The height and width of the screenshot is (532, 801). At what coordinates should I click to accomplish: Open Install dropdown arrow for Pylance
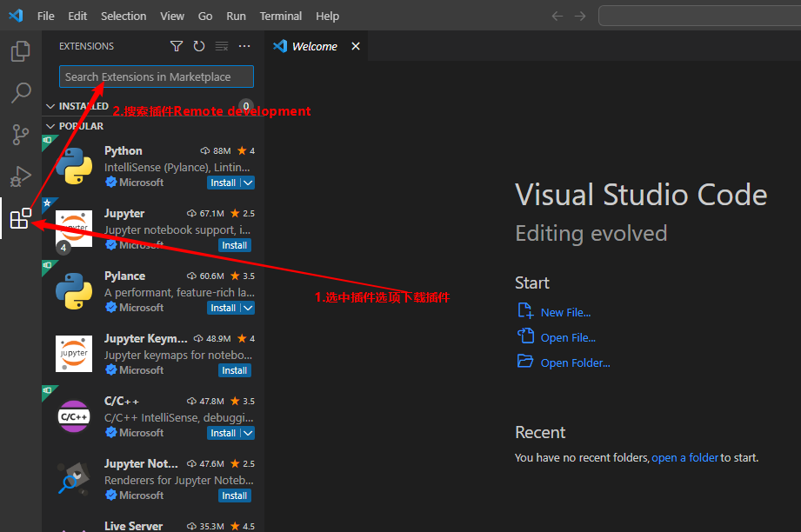point(248,308)
